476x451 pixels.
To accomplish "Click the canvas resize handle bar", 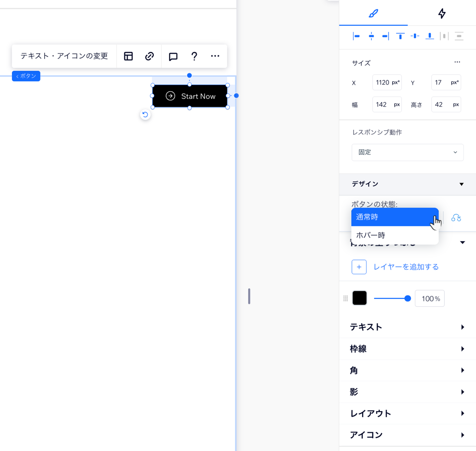I will pos(249,296).
